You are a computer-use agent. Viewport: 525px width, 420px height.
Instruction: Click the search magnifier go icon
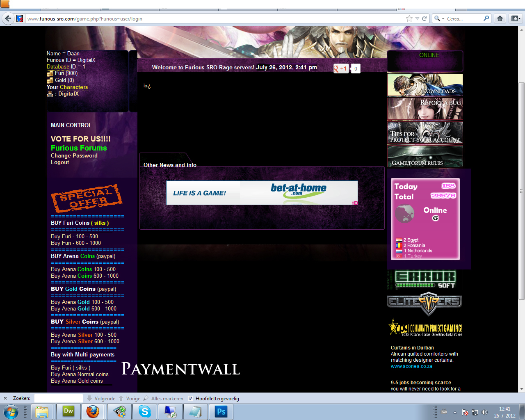[x=486, y=18]
